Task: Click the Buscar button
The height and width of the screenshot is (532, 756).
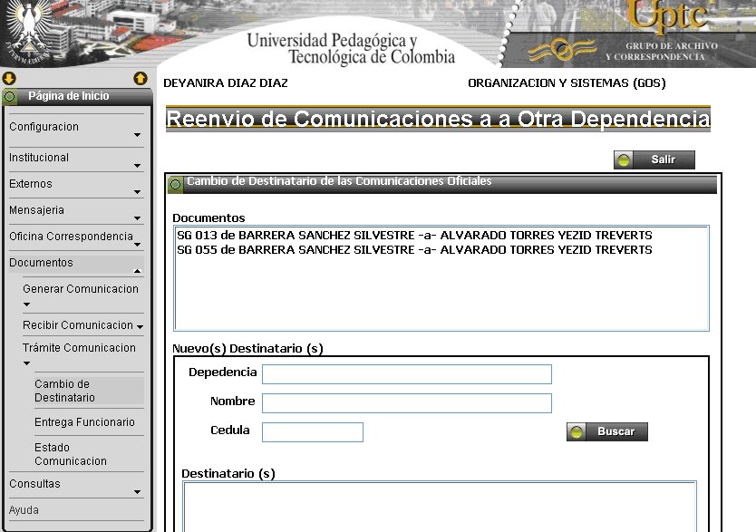Action: [x=607, y=431]
